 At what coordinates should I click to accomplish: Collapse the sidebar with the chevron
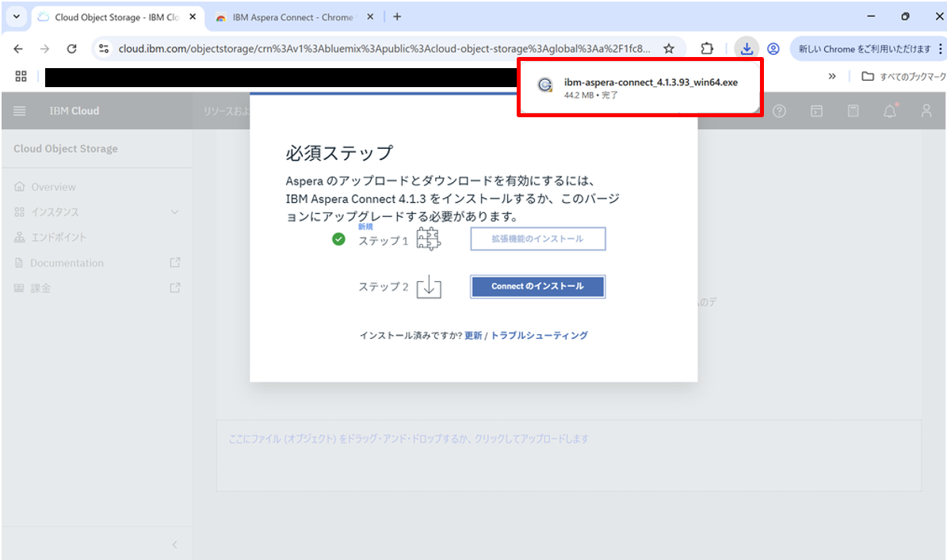pos(174,544)
